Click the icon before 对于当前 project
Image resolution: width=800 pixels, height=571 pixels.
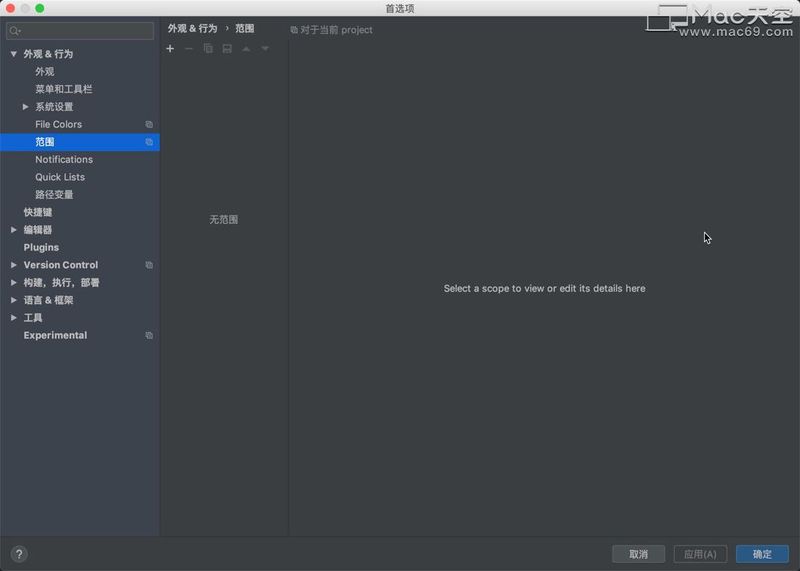click(x=294, y=30)
